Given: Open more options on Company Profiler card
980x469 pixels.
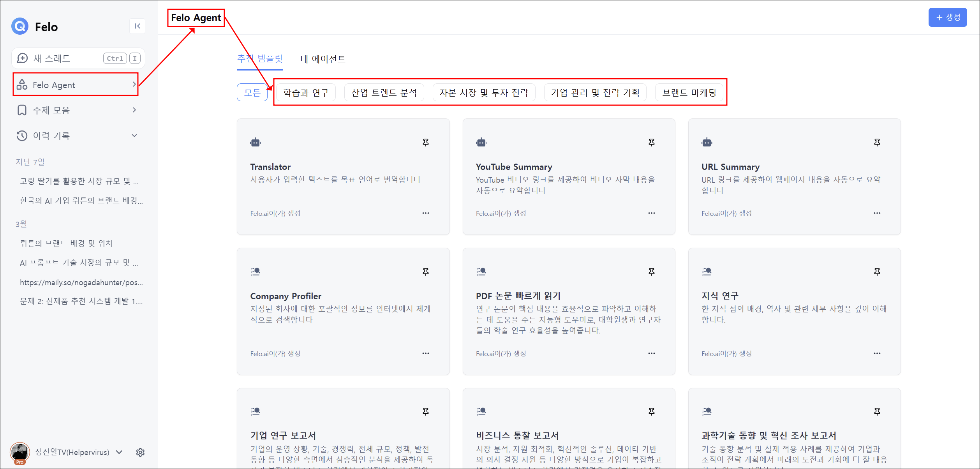Looking at the screenshot, I should pyautogui.click(x=426, y=353).
